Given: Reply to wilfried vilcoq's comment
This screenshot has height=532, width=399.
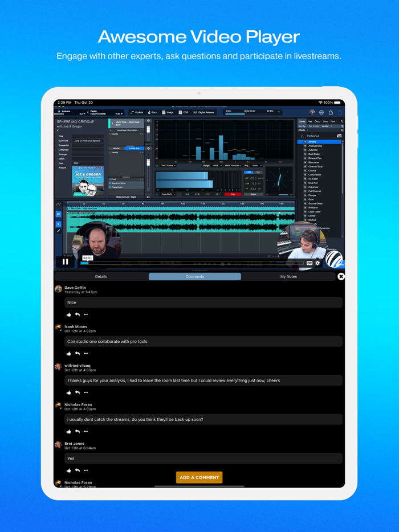Looking at the screenshot, I should coord(78,392).
